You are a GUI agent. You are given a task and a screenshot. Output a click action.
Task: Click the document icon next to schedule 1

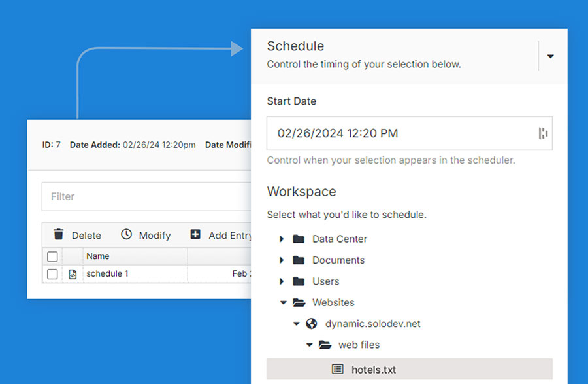74,274
